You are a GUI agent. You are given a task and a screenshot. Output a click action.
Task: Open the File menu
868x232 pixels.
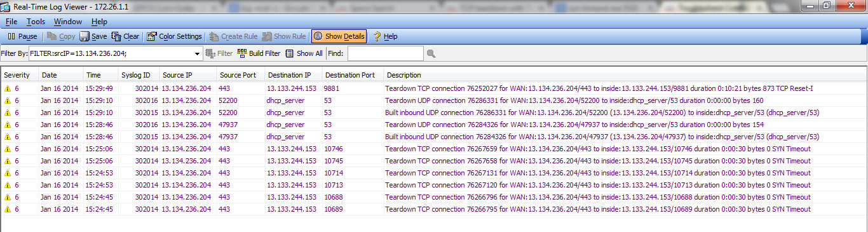click(11, 22)
